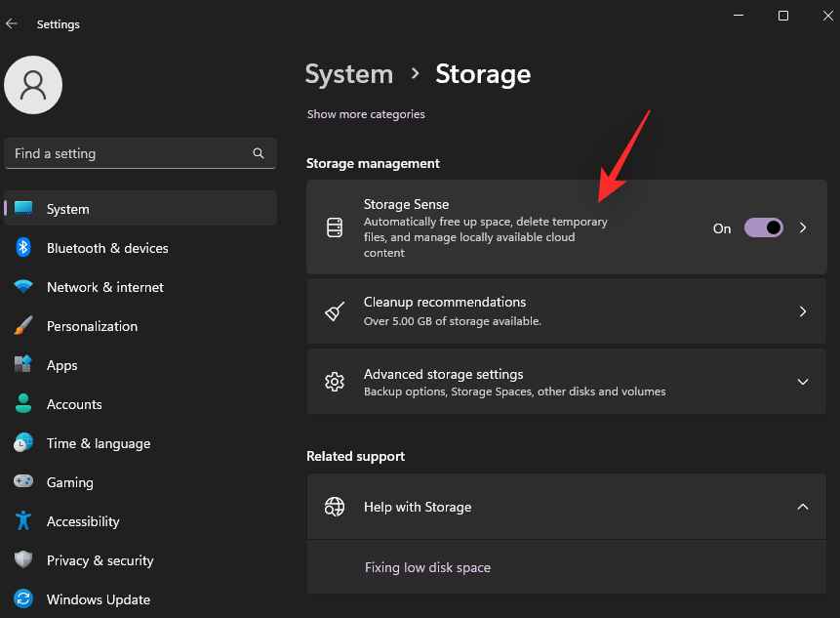Select the Windows Update sync icon
This screenshot has width=840, height=618.
(x=23, y=598)
